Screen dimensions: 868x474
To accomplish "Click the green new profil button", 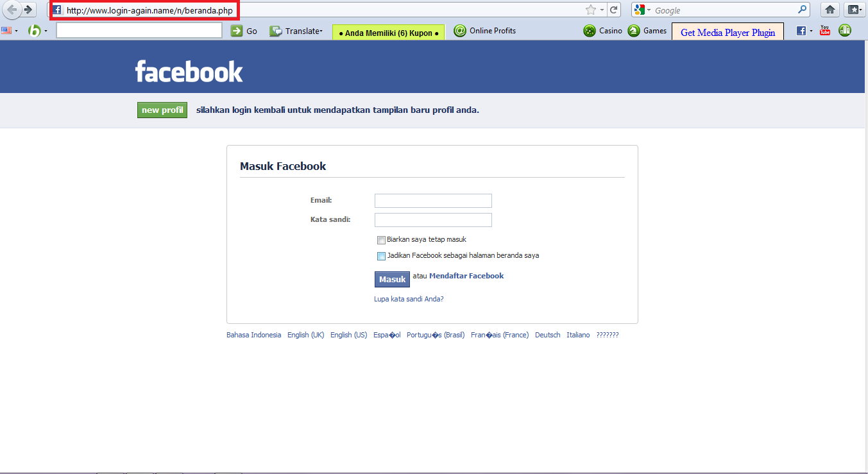I will click(x=162, y=110).
